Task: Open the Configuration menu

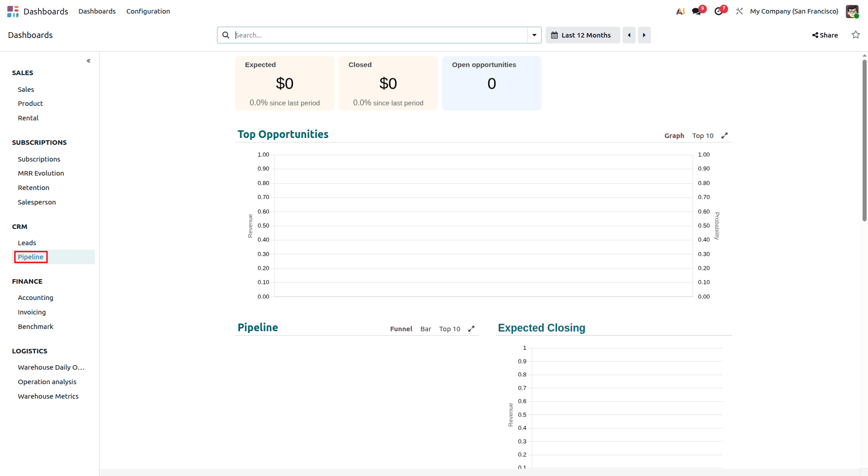Action: click(x=148, y=11)
